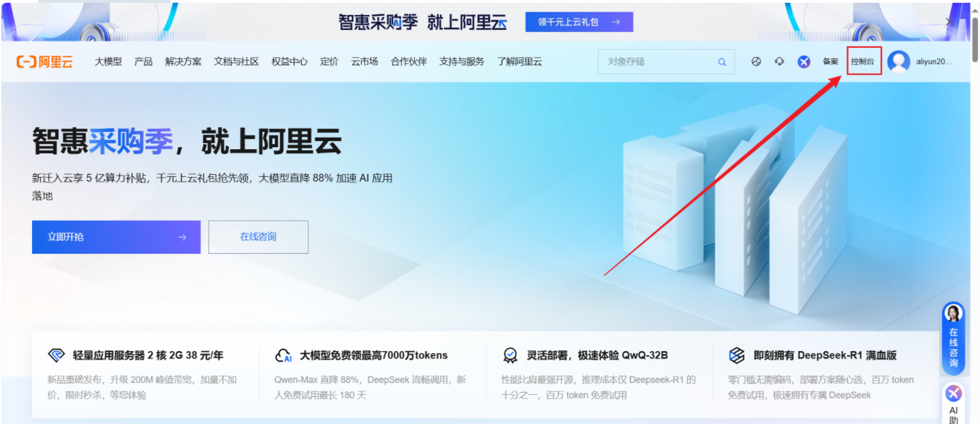The height and width of the screenshot is (424, 980).
Task: Click the Aliyun logo in the navbar
Action: click(x=44, y=62)
